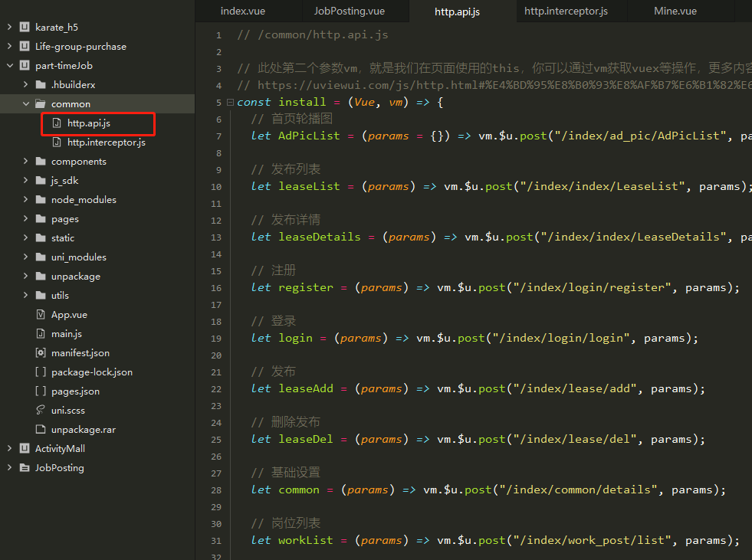Screen dimensions: 752x560
Task: Open http.interceptor.js in the file tree
Action: click(106, 142)
